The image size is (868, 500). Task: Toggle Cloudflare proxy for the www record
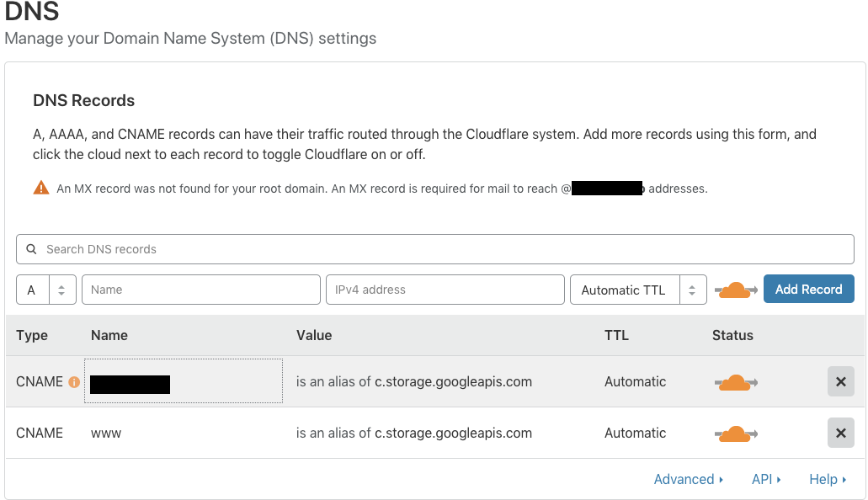click(x=735, y=433)
